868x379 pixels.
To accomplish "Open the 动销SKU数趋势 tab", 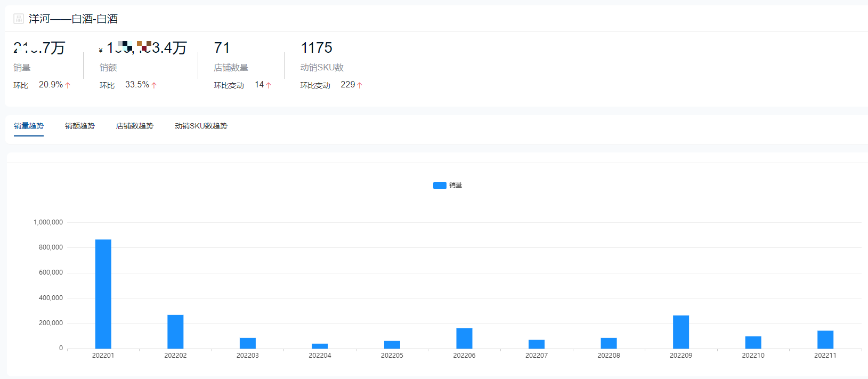I will coord(201,126).
